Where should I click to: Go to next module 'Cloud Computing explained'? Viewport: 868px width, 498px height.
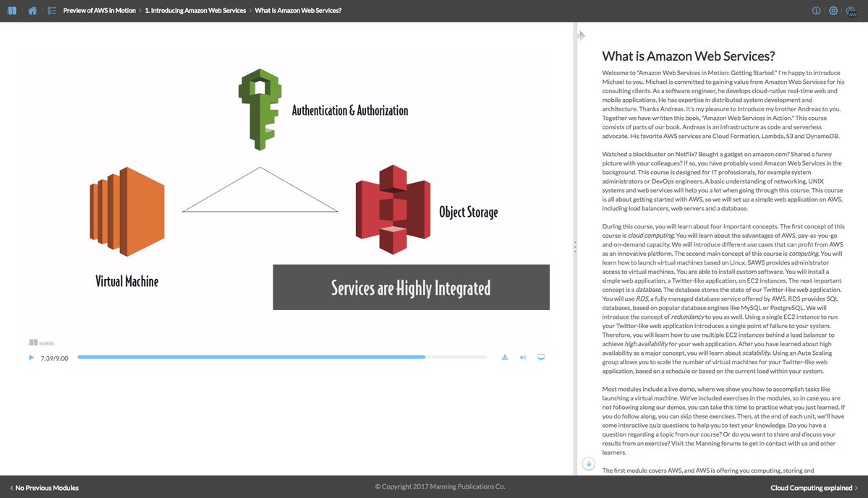point(814,488)
